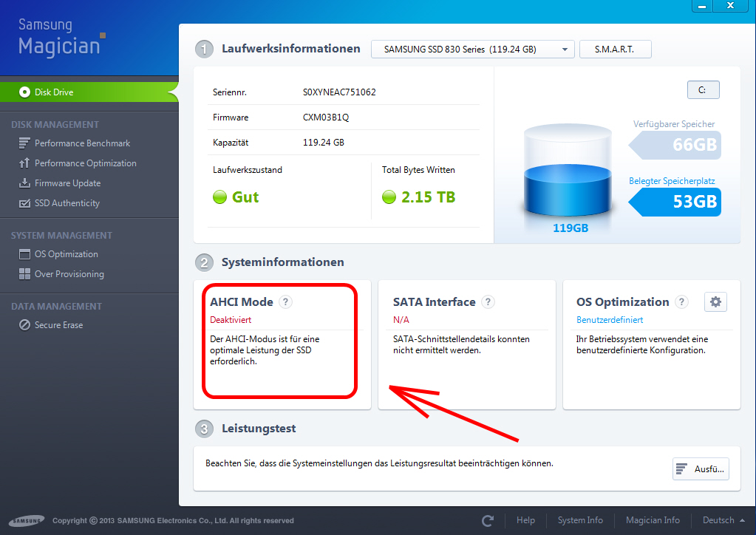This screenshot has height=535, width=756.
Task: Click the 119GB total capacity label
Action: click(571, 228)
